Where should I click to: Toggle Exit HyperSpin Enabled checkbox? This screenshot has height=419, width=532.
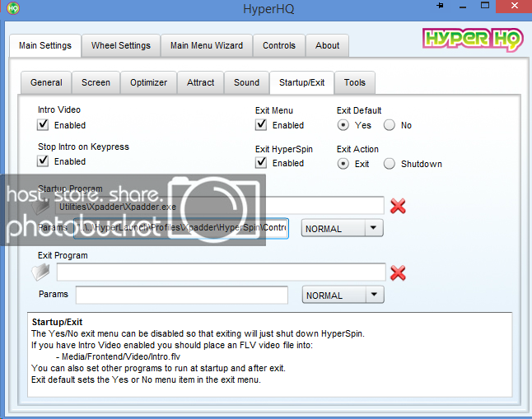[x=261, y=162]
